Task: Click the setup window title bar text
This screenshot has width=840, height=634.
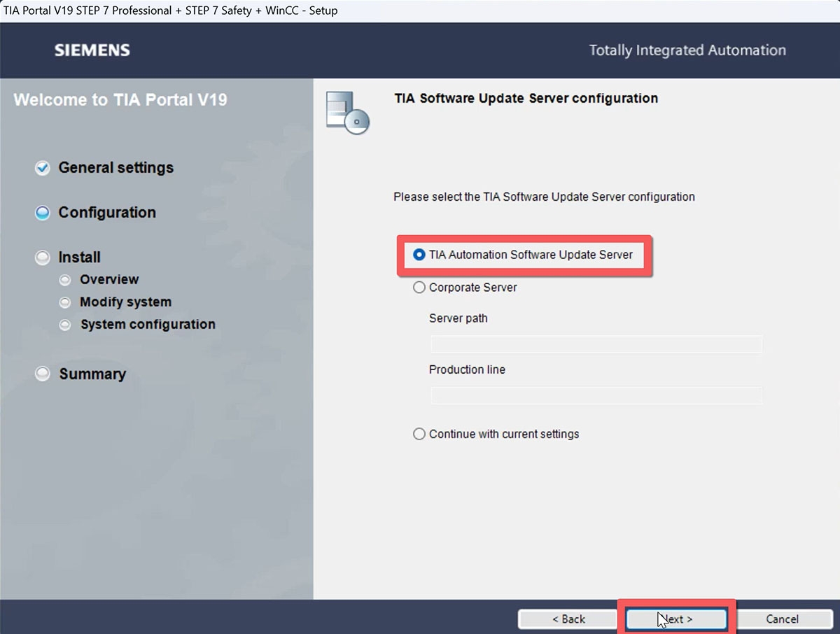Action: point(171,10)
